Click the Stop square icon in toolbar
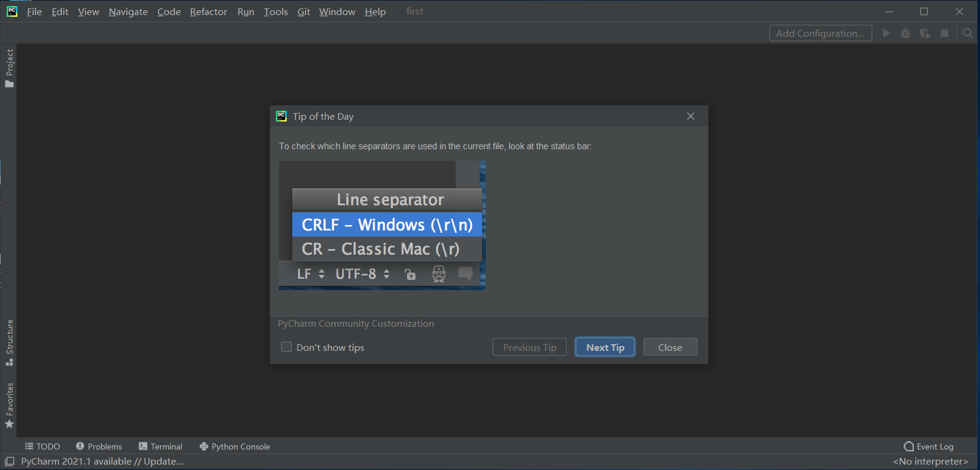 [x=945, y=33]
